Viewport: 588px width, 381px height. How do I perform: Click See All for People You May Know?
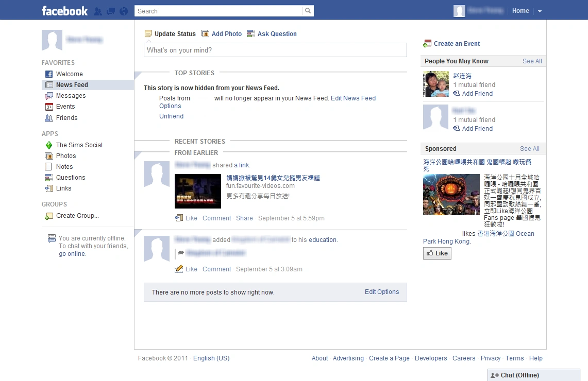click(x=532, y=61)
